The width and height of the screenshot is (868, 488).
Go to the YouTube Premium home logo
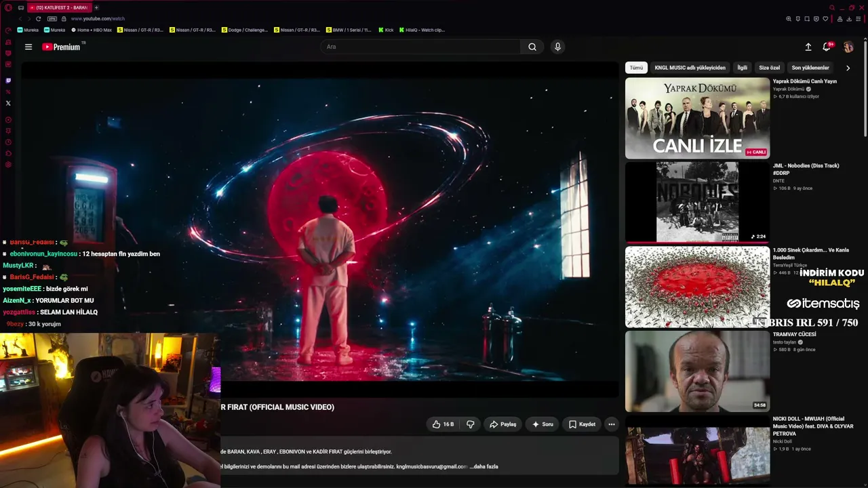[62, 47]
